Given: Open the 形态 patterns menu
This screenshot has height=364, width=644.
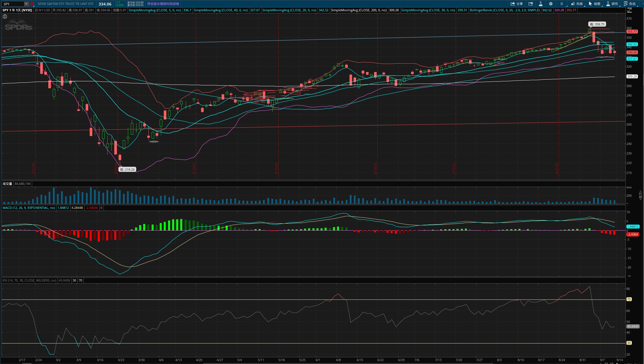Looking at the screenshot, I should pyautogui.click(x=630, y=4).
